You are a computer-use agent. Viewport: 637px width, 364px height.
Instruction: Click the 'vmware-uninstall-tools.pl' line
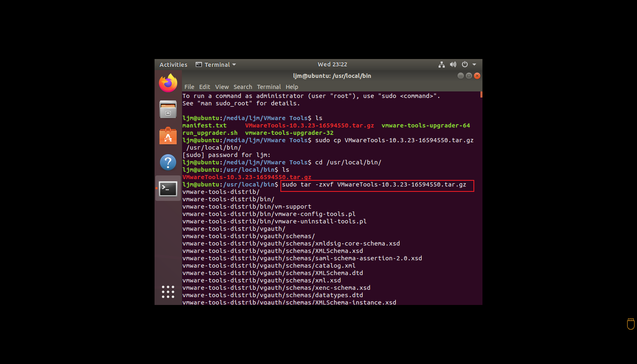click(275, 221)
